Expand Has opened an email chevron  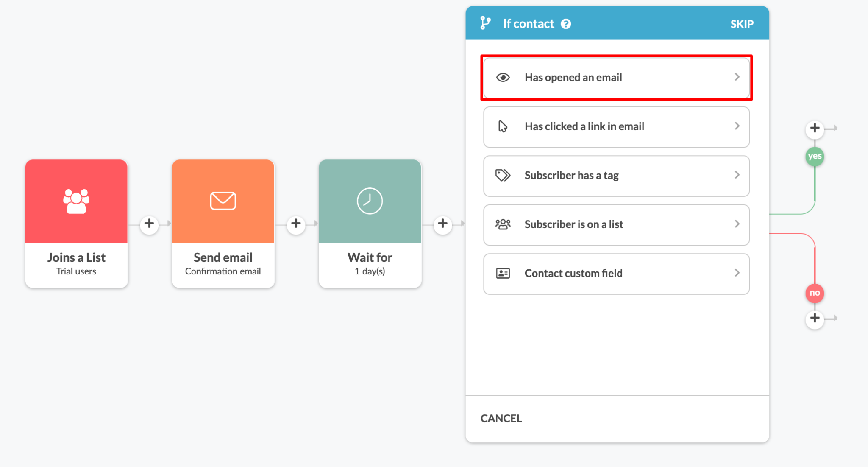tap(737, 77)
